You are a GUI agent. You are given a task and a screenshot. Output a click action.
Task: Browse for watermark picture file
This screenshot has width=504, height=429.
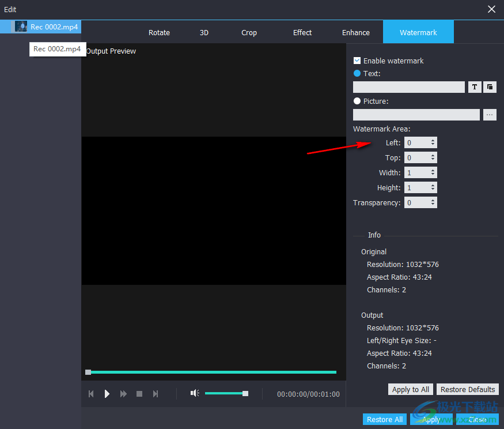(490, 115)
